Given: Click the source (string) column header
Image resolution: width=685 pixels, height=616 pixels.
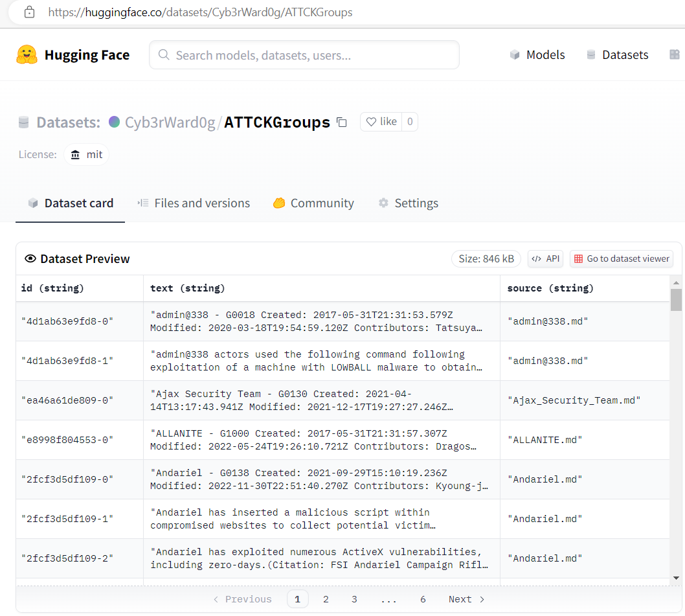Looking at the screenshot, I should point(585,288).
